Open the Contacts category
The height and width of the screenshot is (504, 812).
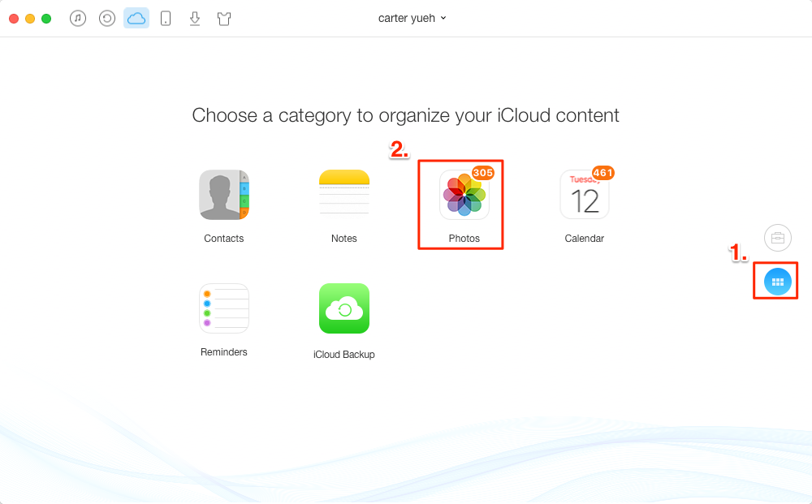coord(224,195)
